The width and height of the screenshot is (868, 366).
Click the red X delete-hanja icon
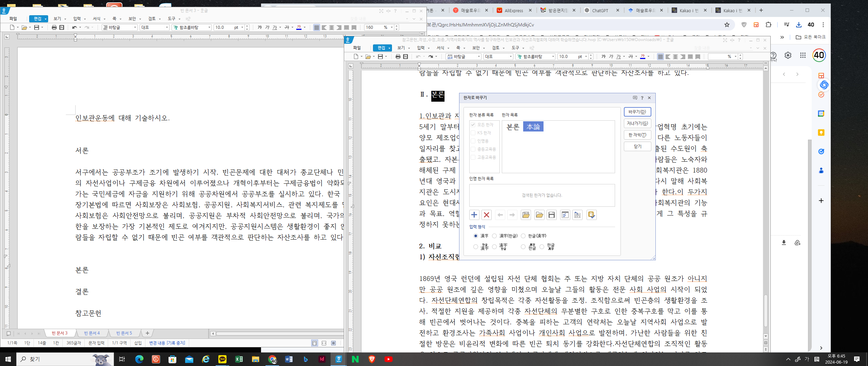coord(486,215)
